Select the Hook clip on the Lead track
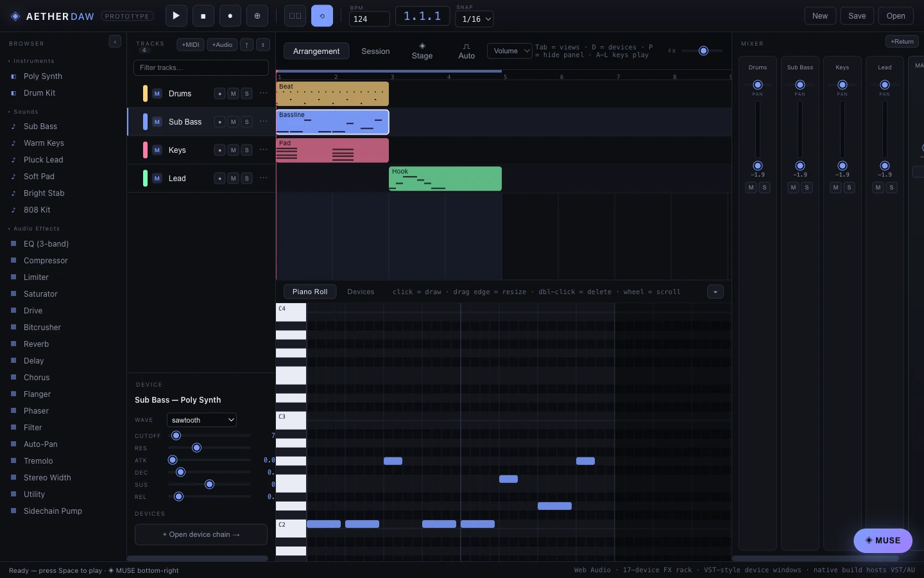This screenshot has height=578, width=924. point(445,179)
